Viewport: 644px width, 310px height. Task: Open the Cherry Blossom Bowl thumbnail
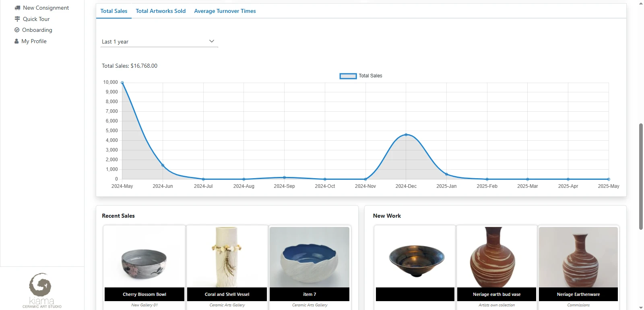[x=144, y=257]
